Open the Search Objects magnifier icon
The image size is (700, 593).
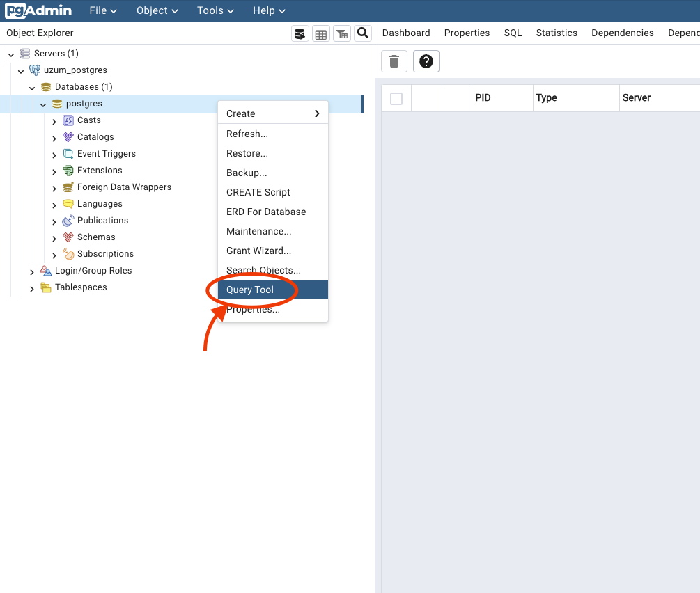(x=363, y=33)
